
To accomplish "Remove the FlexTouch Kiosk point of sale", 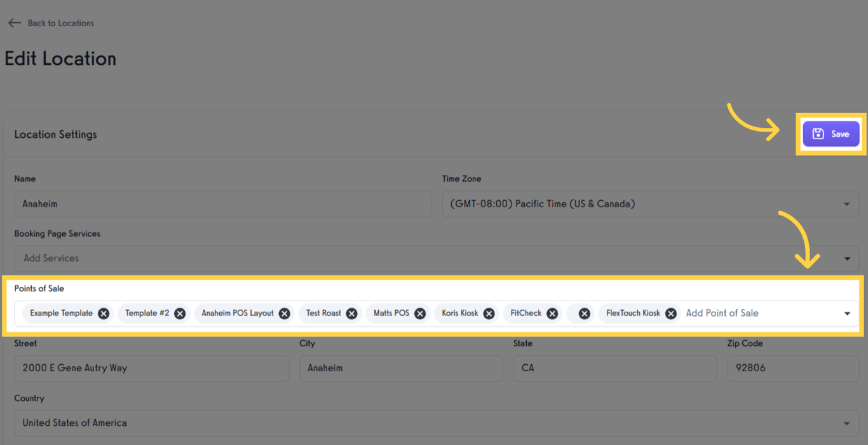I will pos(670,313).
